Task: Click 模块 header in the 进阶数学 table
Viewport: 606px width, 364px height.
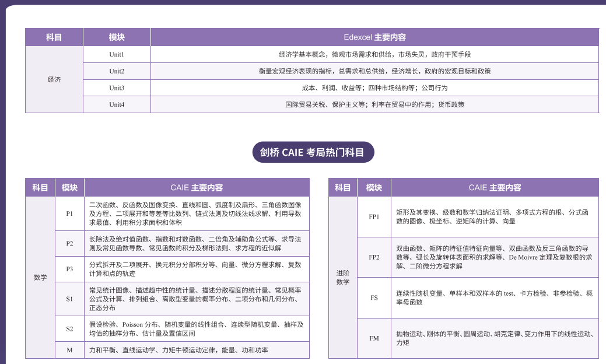Action: pos(374,187)
